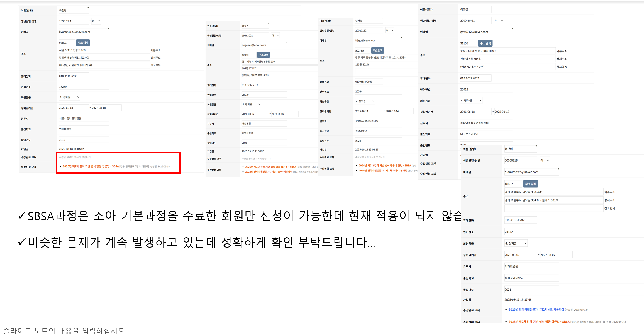This screenshot has height=334, width=644.
Task: Click membership end date field 2028-08-18
Action: coord(510,112)
